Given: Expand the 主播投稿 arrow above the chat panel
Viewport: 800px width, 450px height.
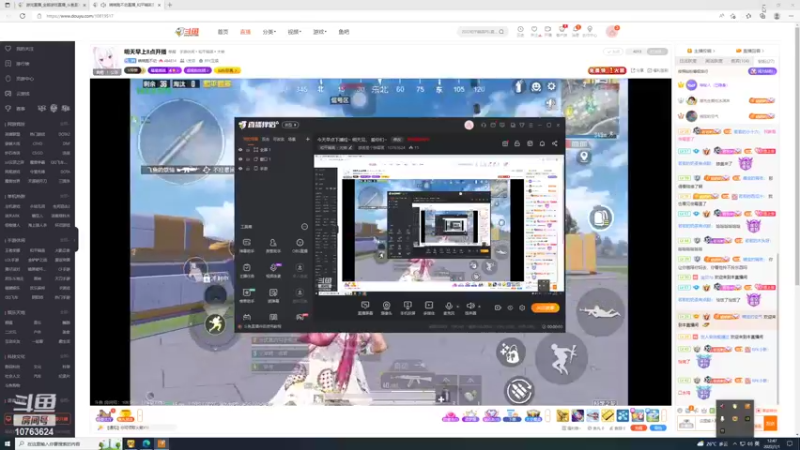Looking at the screenshot, I should [713, 51].
